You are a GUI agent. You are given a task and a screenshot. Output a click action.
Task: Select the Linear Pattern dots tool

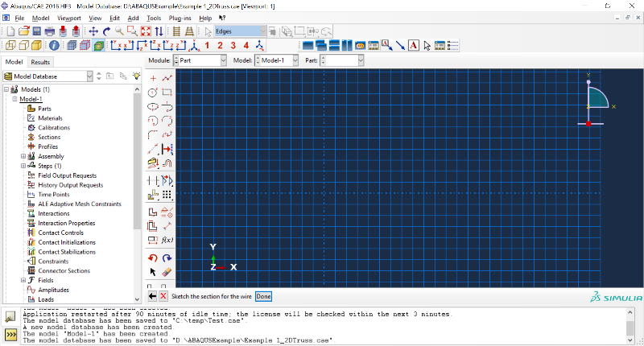tap(167, 195)
